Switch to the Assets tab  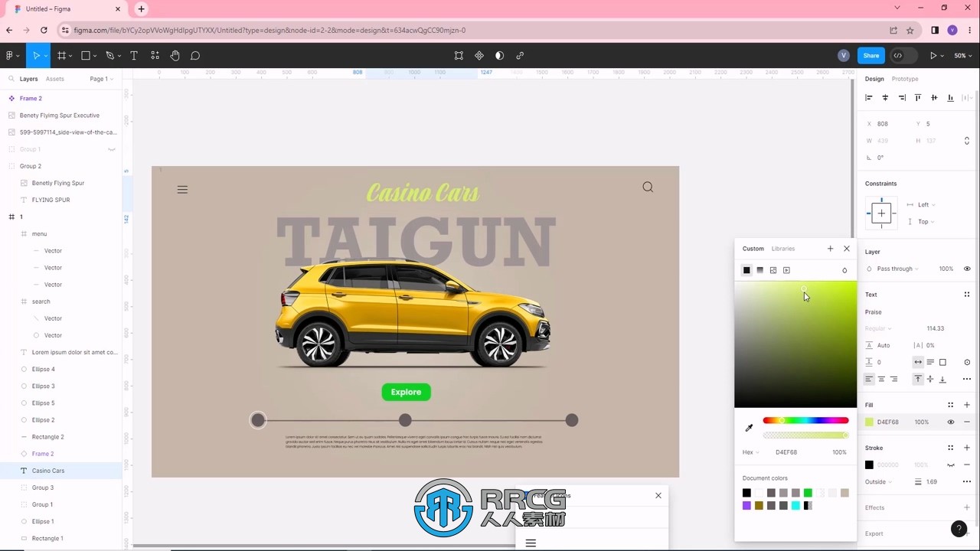(54, 79)
